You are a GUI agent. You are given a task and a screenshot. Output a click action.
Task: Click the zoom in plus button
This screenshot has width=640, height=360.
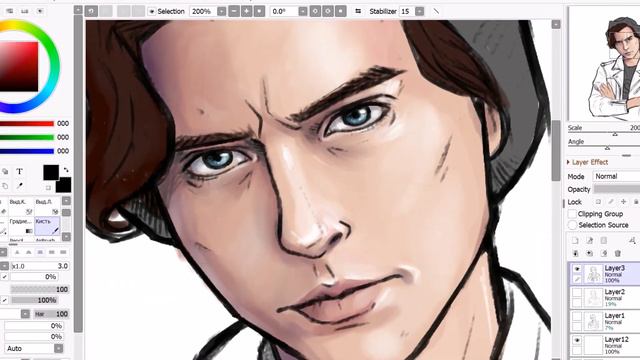247,11
